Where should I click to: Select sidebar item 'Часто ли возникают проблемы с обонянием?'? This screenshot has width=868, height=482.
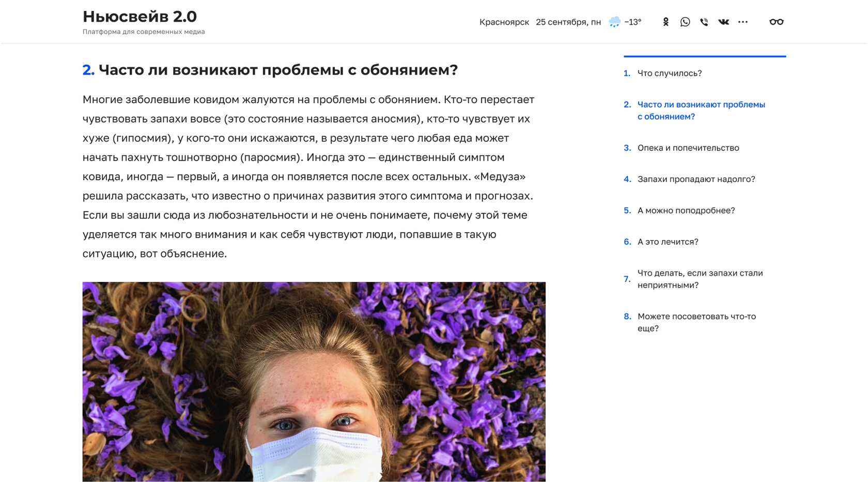click(701, 111)
